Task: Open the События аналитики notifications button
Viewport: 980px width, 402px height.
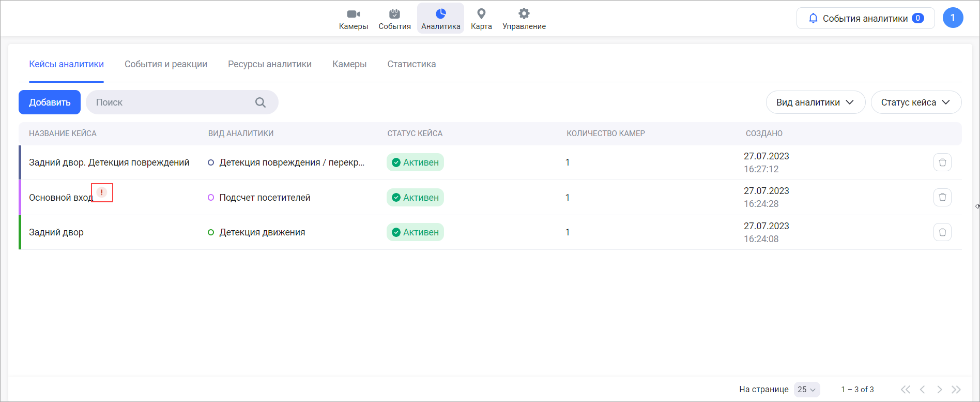Action: point(865,19)
